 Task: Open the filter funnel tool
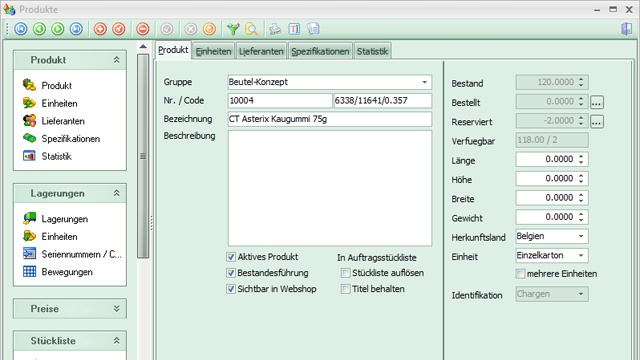click(233, 29)
